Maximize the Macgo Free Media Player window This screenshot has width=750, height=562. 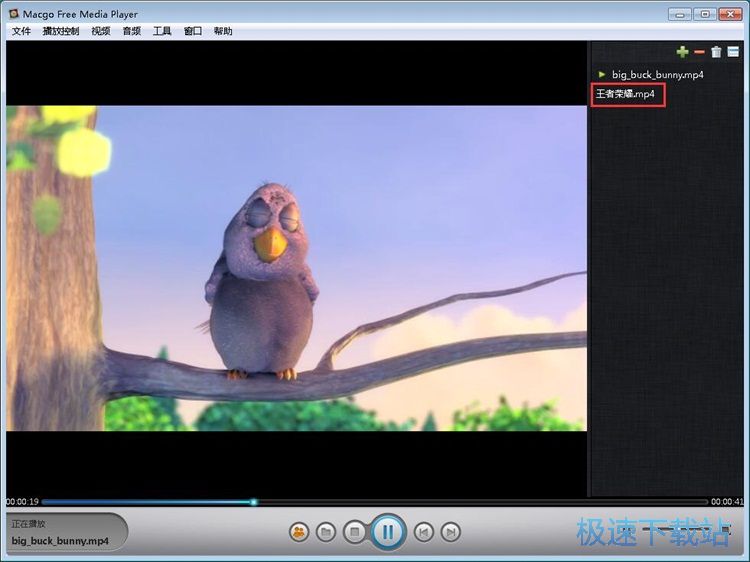click(x=705, y=14)
